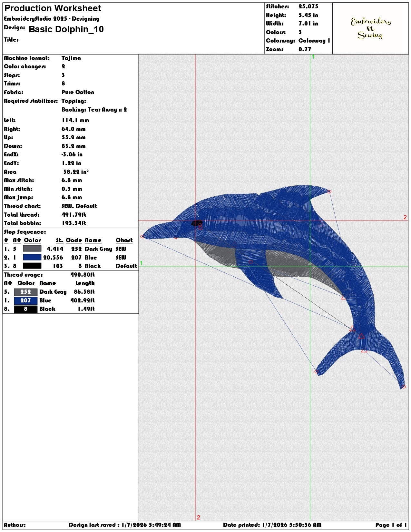This screenshot has height=532, width=411.
Task: Click the 252 Dark Gray thread usage swatch
Action: pyautogui.click(x=26, y=292)
